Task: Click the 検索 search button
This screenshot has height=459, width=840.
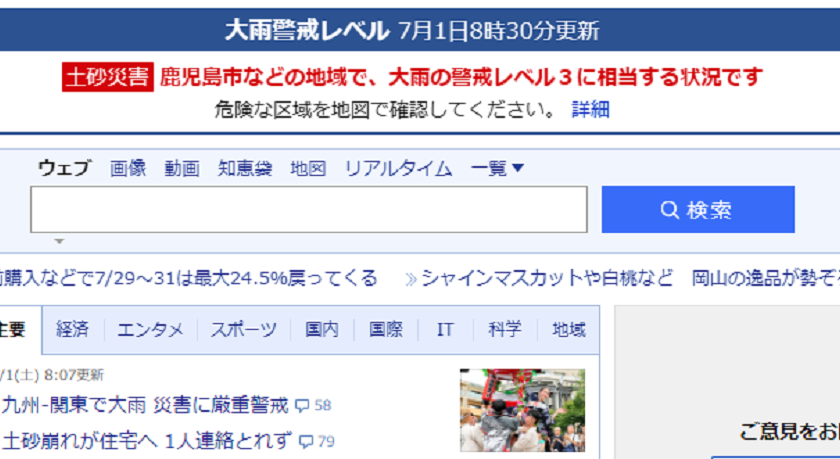Action: pyautogui.click(x=698, y=209)
